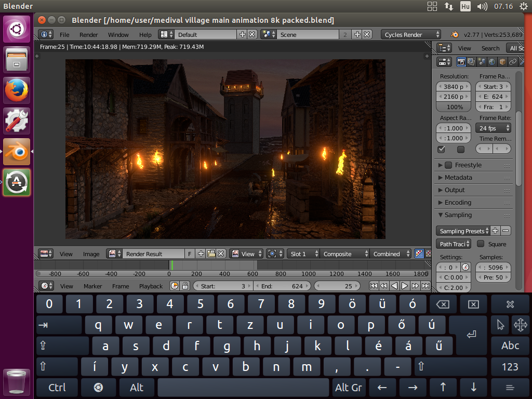Screen dimensions: 532x399
Task: Toggle the F fake user button
Action: tap(190, 254)
